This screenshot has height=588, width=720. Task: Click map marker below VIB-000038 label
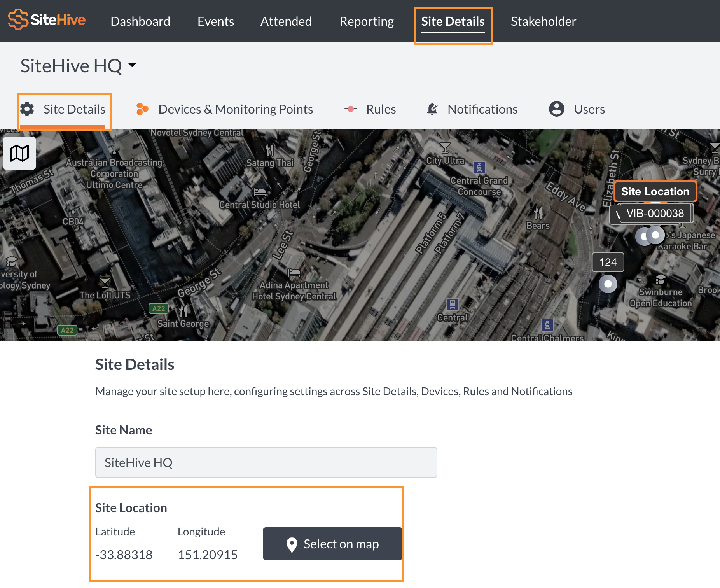[655, 235]
